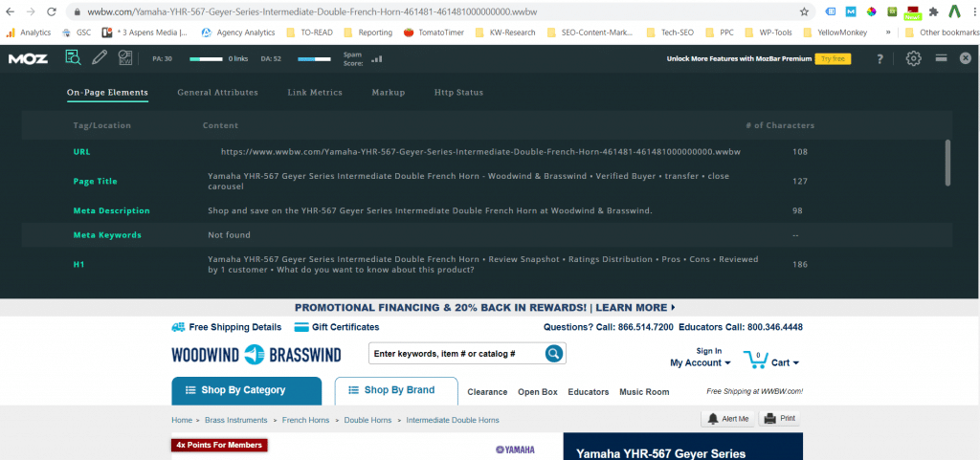Image resolution: width=980 pixels, height=460 pixels.
Task: Click the Print button
Action: click(x=779, y=419)
